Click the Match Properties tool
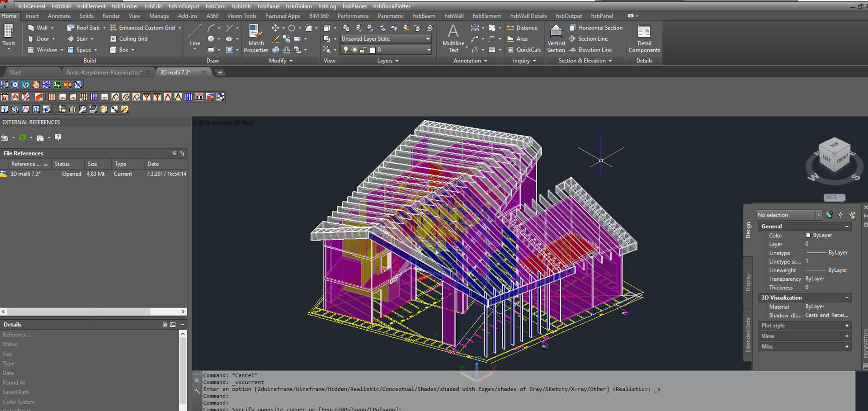 [256, 38]
